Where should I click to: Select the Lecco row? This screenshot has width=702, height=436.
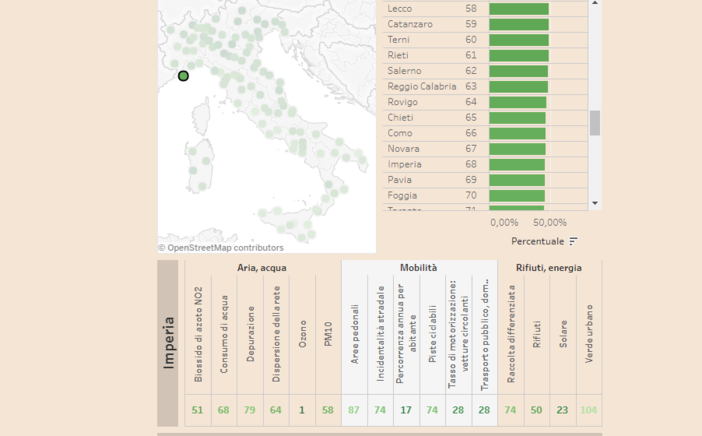[485, 9]
